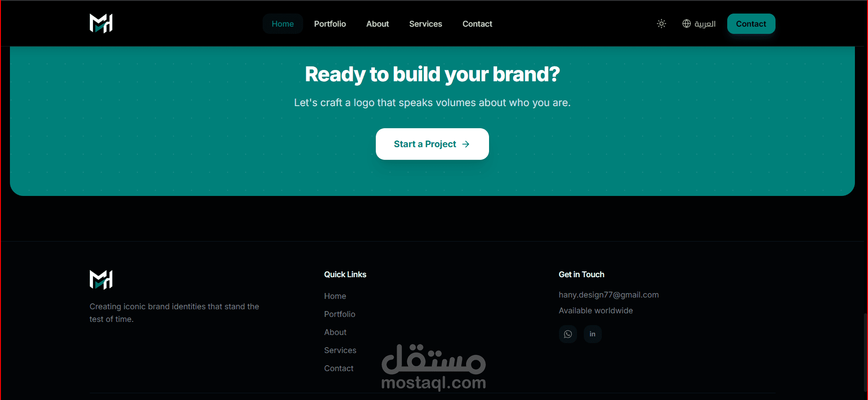Follow the footer Services link
This screenshot has height=400, width=868.
click(x=340, y=350)
